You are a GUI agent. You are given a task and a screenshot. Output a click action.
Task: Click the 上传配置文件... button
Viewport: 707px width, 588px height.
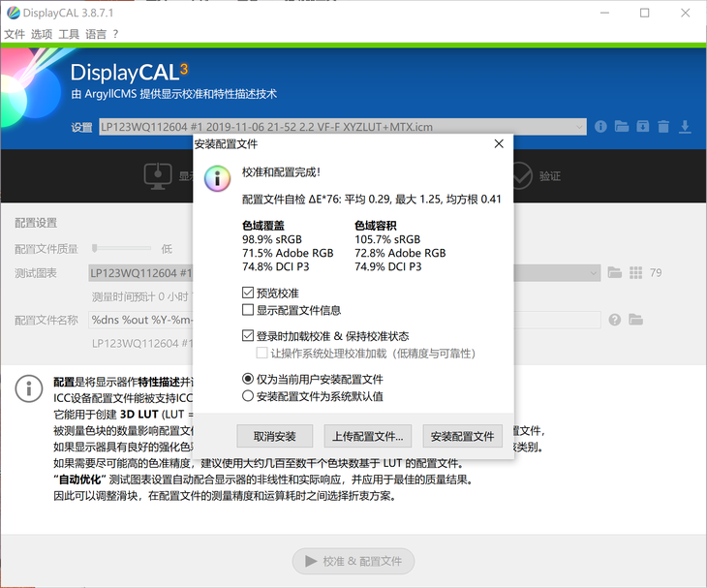tap(368, 436)
